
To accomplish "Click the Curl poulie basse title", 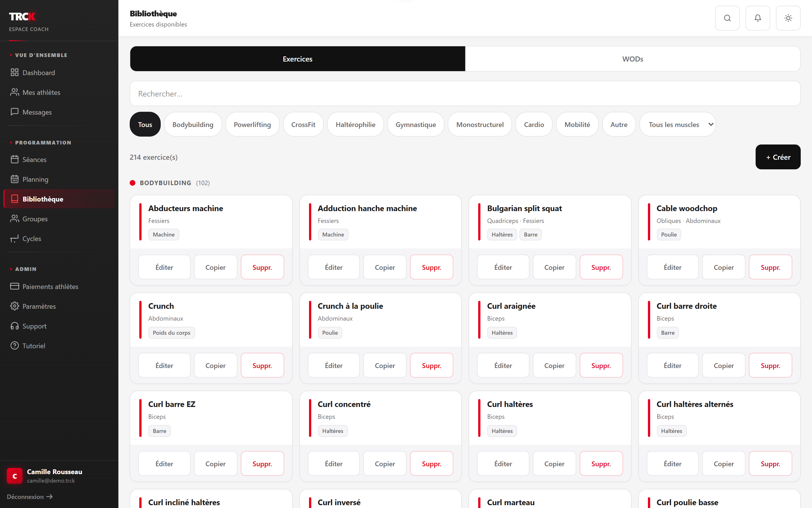I will (687, 502).
